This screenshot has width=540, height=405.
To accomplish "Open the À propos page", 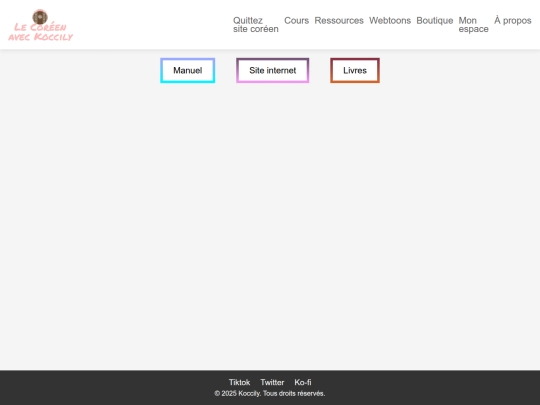I will 513,21.
